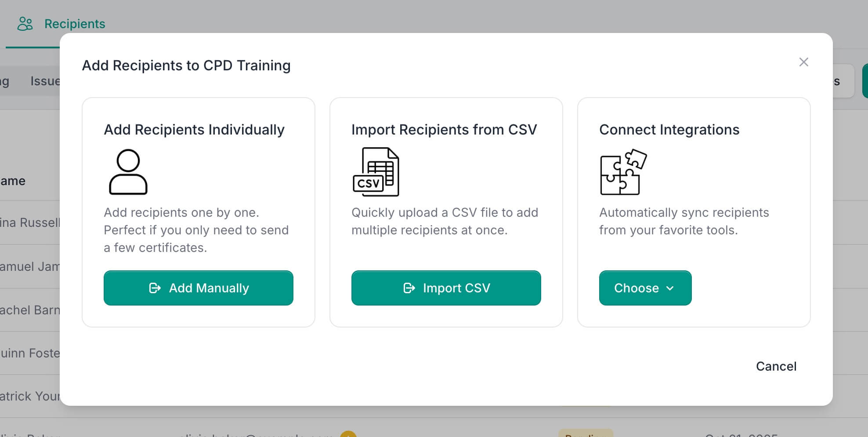Click the Import Recipients from CSV heading
The height and width of the screenshot is (437, 868).
click(444, 130)
